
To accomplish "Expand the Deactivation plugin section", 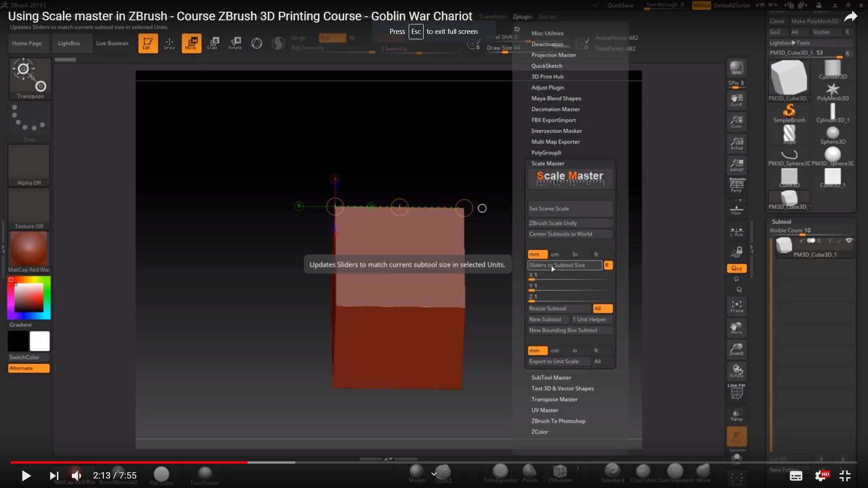I will tap(547, 44).
